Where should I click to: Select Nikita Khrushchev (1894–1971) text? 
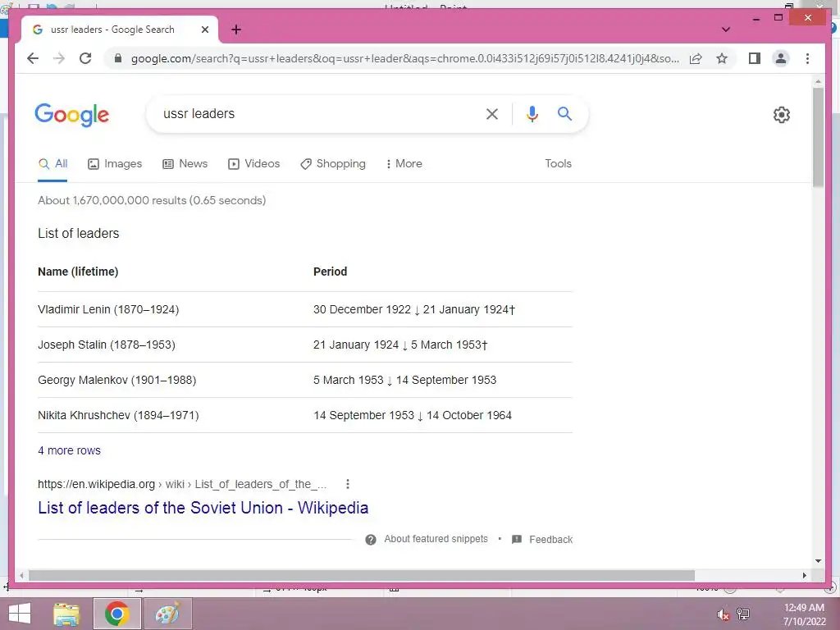pyautogui.click(x=118, y=416)
